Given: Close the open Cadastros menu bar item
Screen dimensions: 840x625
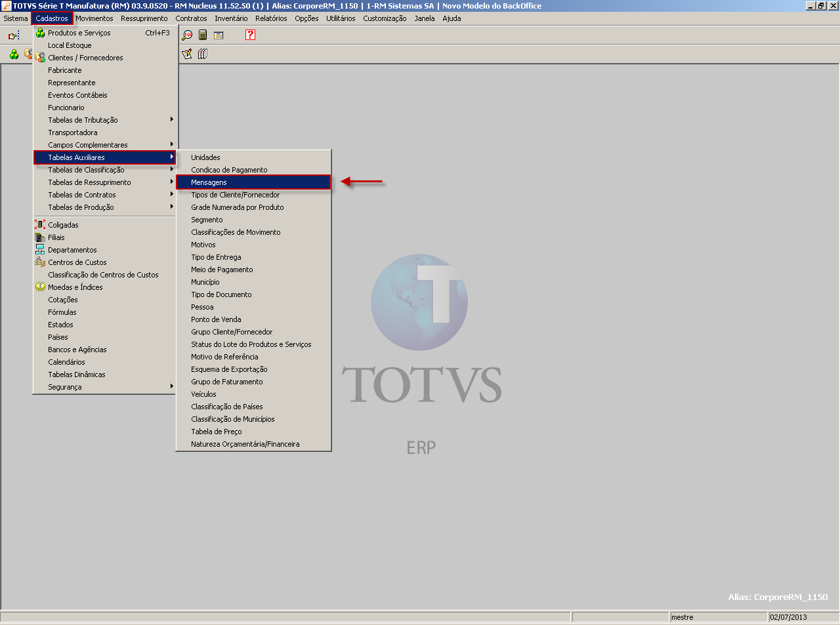Looking at the screenshot, I should [52, 18].
